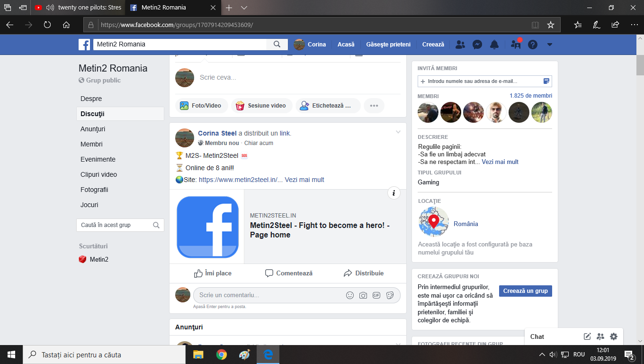Open groups shortcut icon with red badge
This screenshot has width=644, height=364.
[516, 45]
